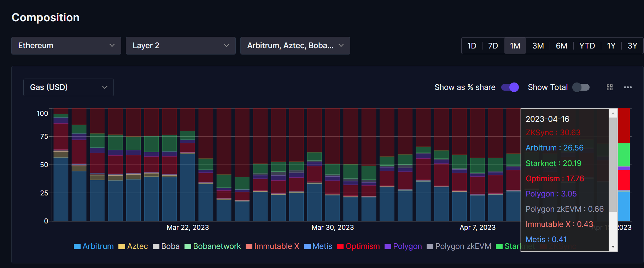The image size is (644, 268).
Task: Select the 1D time range
Action: pos(472,46)
